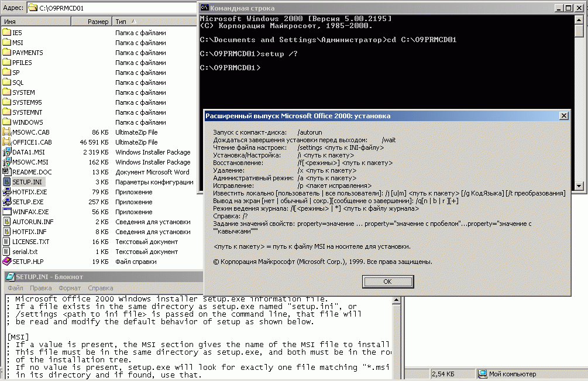Select the SETUP.INI file name
This screenshot has height=381, width=588.
pyautogui.click(x=27, y=182)
